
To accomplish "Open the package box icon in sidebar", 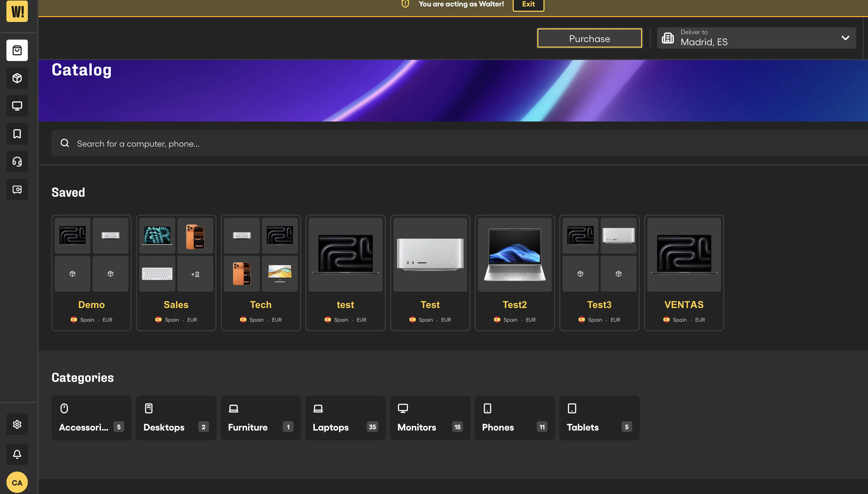I will pos(17,78).
